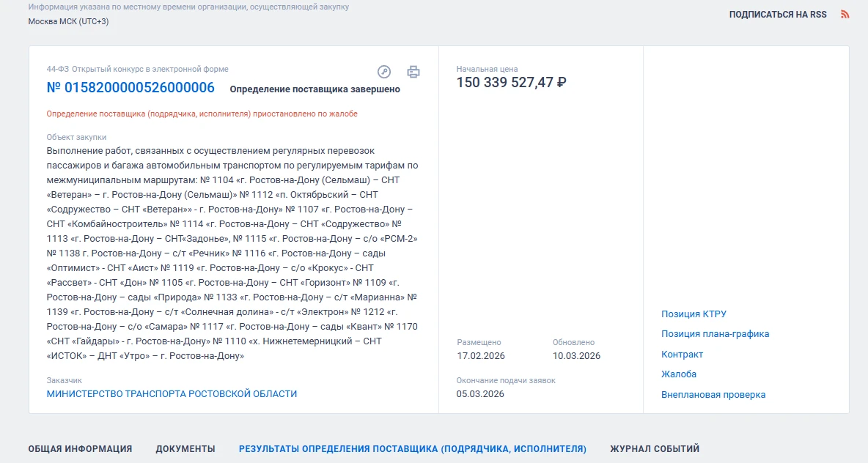Open the Жалоба link

click(x=679, y=374)
